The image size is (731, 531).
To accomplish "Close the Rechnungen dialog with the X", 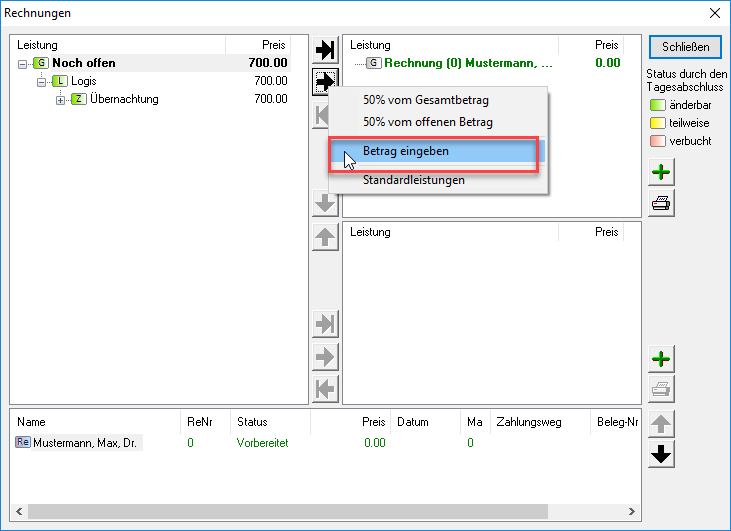I will 715,13.
